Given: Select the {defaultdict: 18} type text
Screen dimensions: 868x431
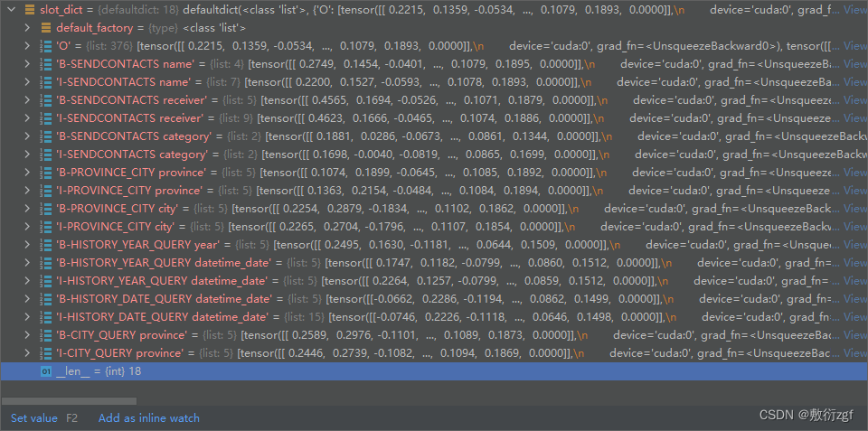Looking at the screenshot, I should coord(137,10).
